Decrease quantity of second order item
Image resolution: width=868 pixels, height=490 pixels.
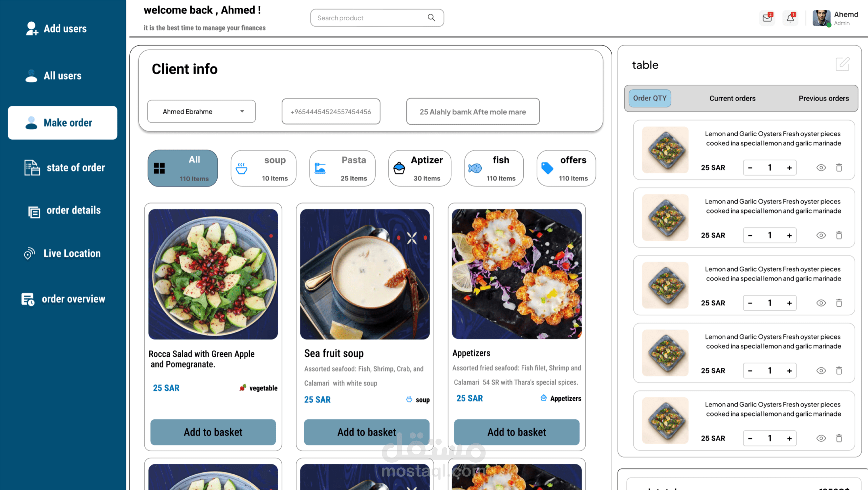pos(750,235)
